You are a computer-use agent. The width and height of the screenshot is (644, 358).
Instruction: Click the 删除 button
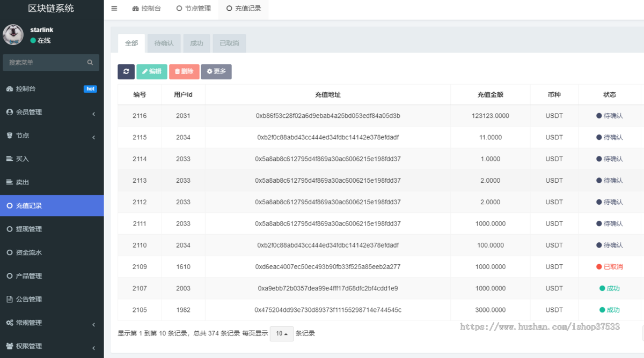(x=184, y=71)
